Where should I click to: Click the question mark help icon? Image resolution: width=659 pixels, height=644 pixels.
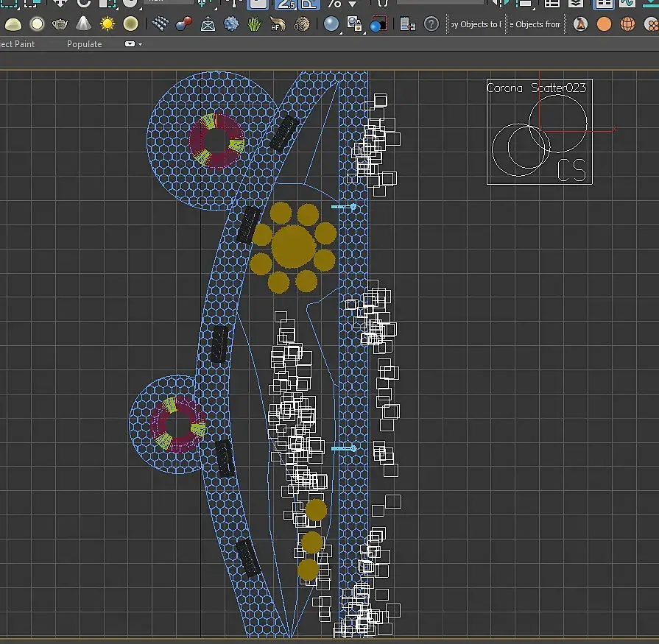point(432,24)
